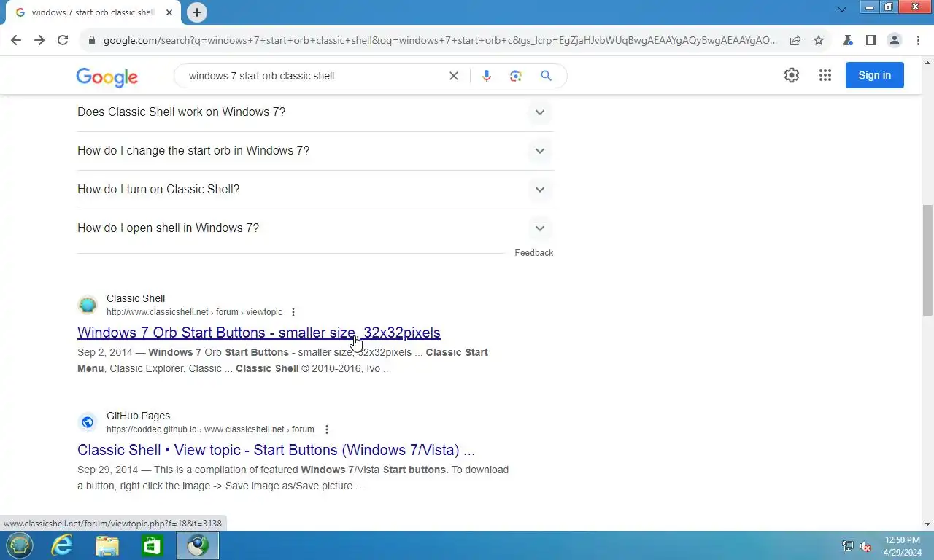Clear the search query with X
This screenshot has width=934, height=560.
coord(454,76)
